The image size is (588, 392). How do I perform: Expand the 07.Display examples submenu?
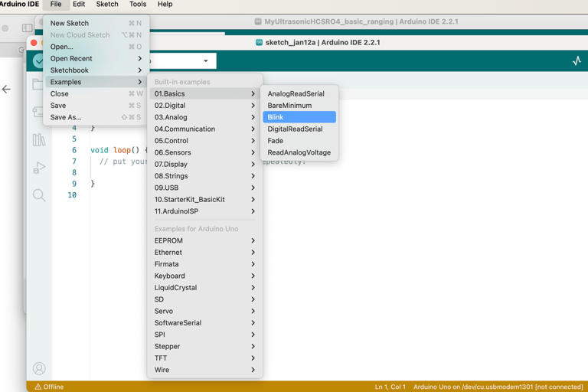(204, 165)
